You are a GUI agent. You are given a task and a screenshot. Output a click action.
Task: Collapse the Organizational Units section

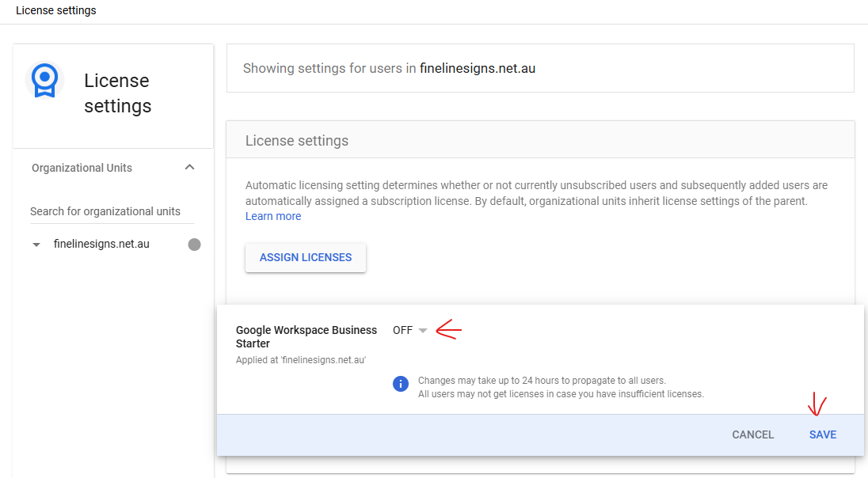[x=189, y=168]
